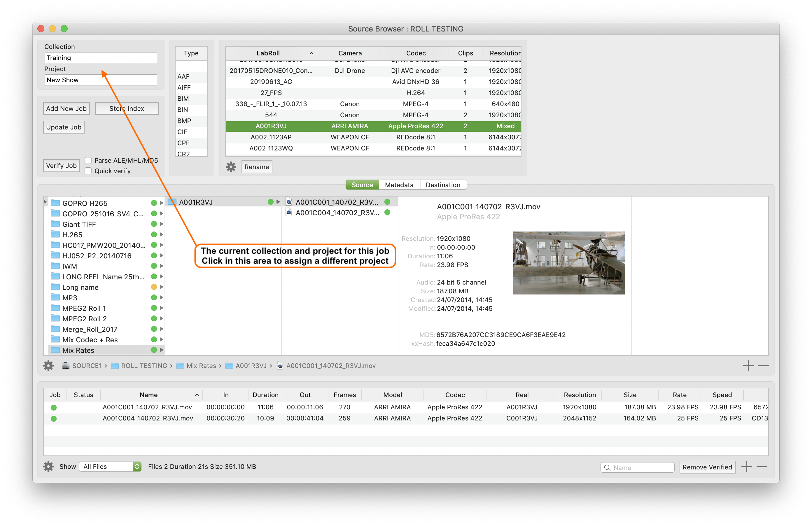The height and width of the screenshot is (526, 812).
Task: Click the Merge_Roll_2017 folder icon
Action: pos(55,329)
